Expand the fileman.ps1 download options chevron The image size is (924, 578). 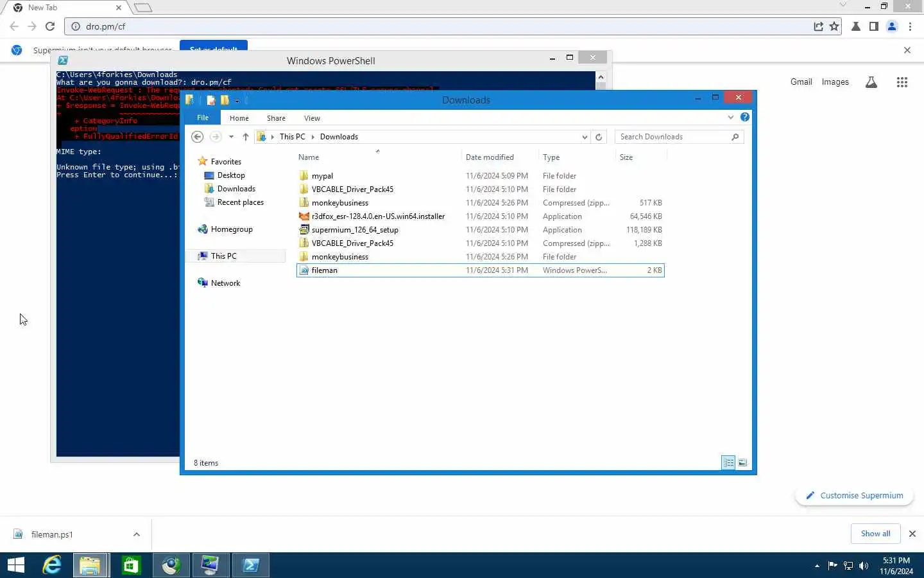click(x=137, y=534)
